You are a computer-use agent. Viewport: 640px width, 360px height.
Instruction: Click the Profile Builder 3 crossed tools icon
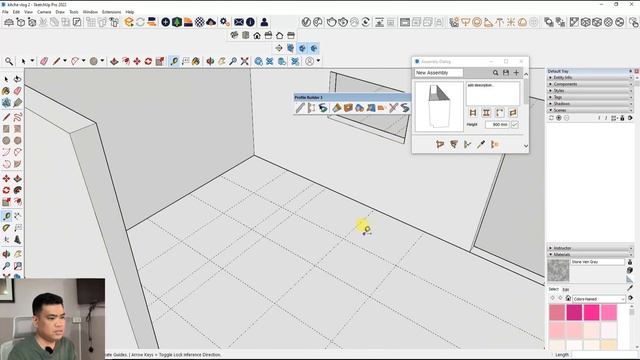pos(393,108)
